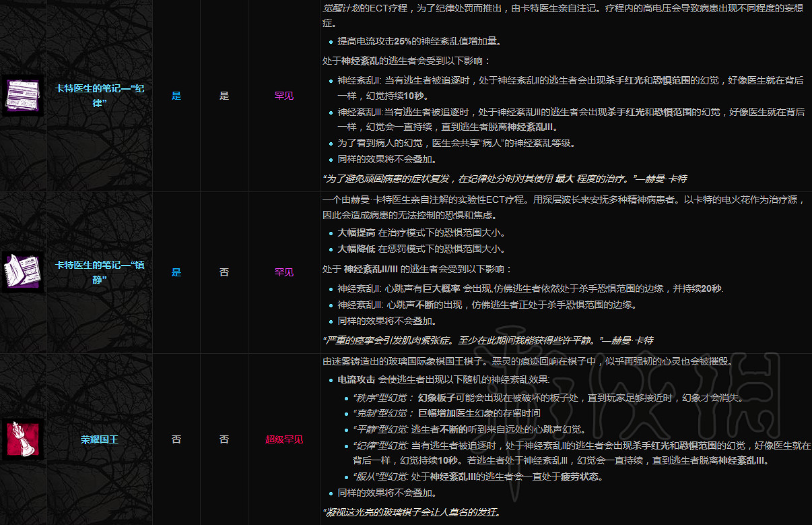Screen dimensions: 812x525
Task: Click the 是 cell in the 纪律 row
Action: point(176,96)
